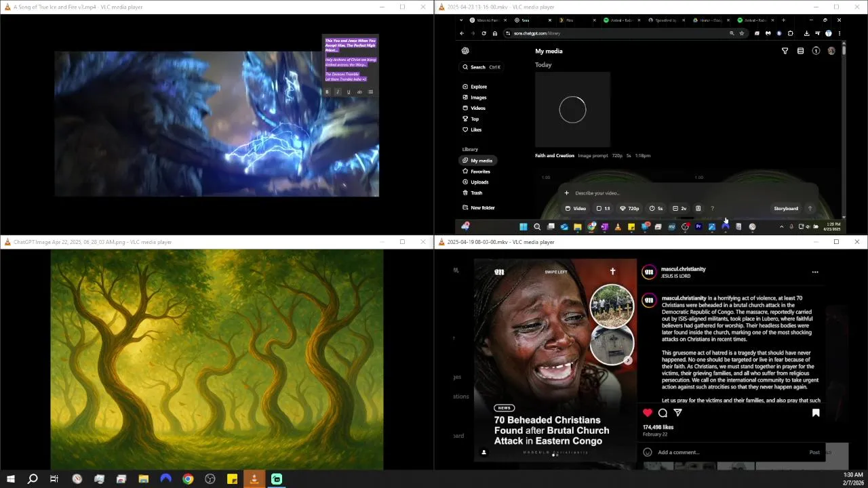Open the three-dot options on the post
Image resolution: width=868 pixels, height=488 pixels.
tap(815, 272)
